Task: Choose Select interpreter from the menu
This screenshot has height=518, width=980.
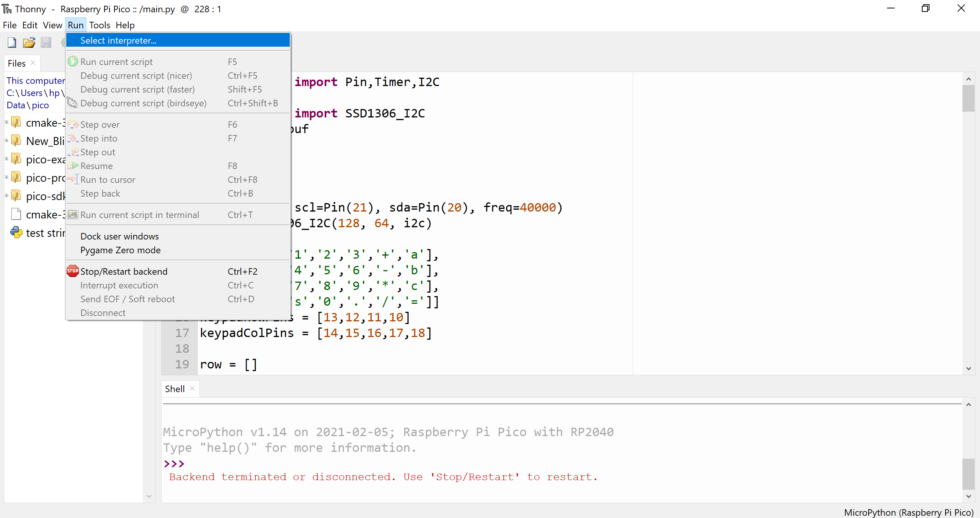Action: (118, 40)
